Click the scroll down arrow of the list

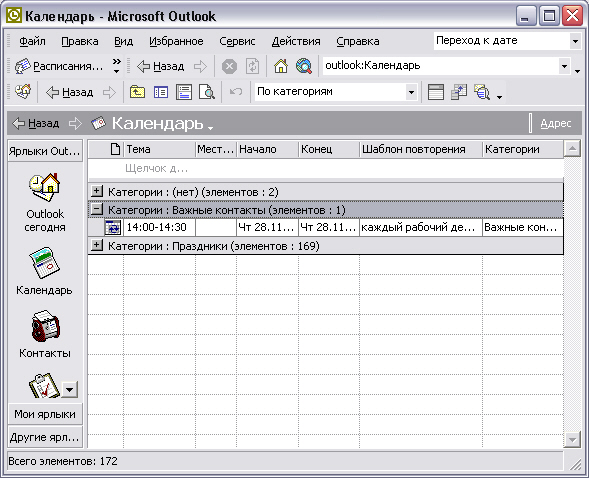pyautogui.click(x=572, y=439)
